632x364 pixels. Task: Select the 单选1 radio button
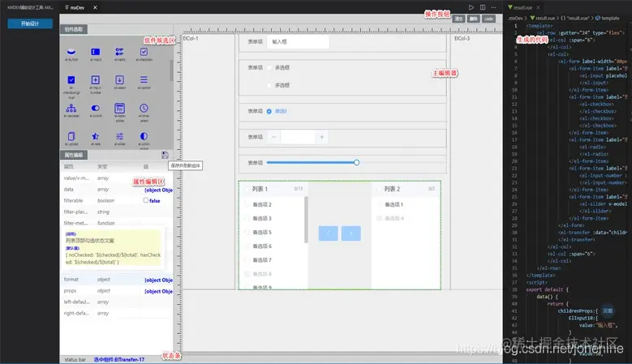[x=269, y=111]
